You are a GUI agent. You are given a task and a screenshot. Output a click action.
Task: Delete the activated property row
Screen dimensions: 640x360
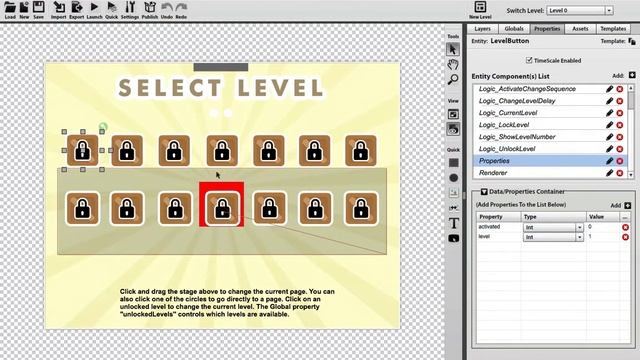click(625, 227)
